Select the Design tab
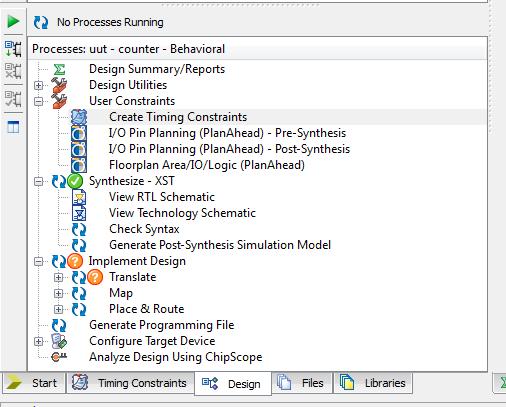This screenshot has width=506, height=407. click(233, 384)
